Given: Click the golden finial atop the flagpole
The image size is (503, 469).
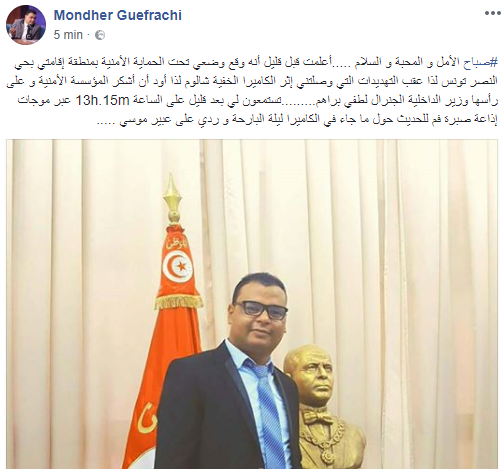Looking at the screenshot, I should 172,198.
